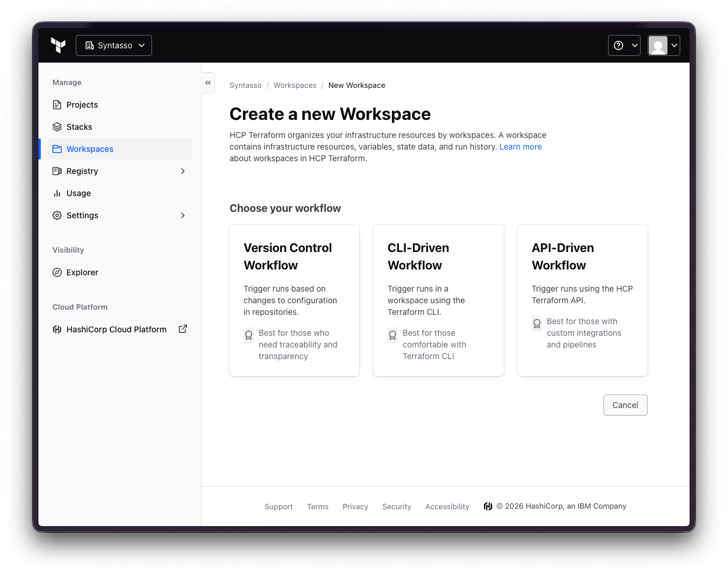The image size is (728, 575).
Task: Open the Terms page in the footer
Action: [x=317, y=506]
